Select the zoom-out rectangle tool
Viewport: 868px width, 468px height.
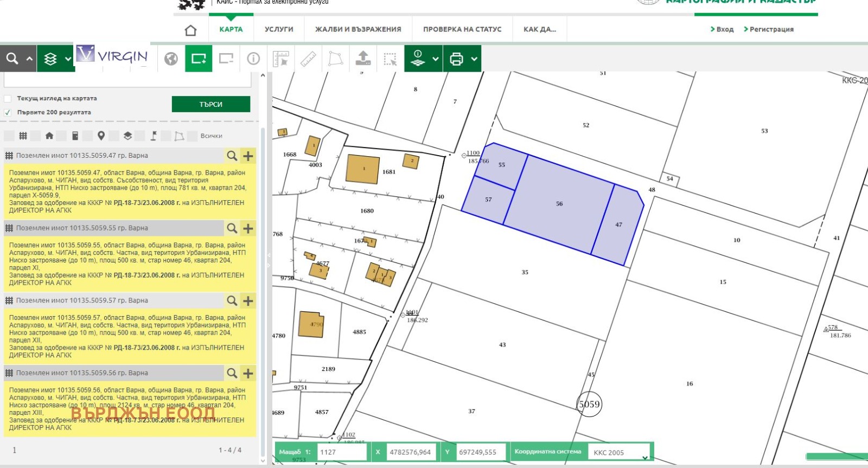click(226, 59)
